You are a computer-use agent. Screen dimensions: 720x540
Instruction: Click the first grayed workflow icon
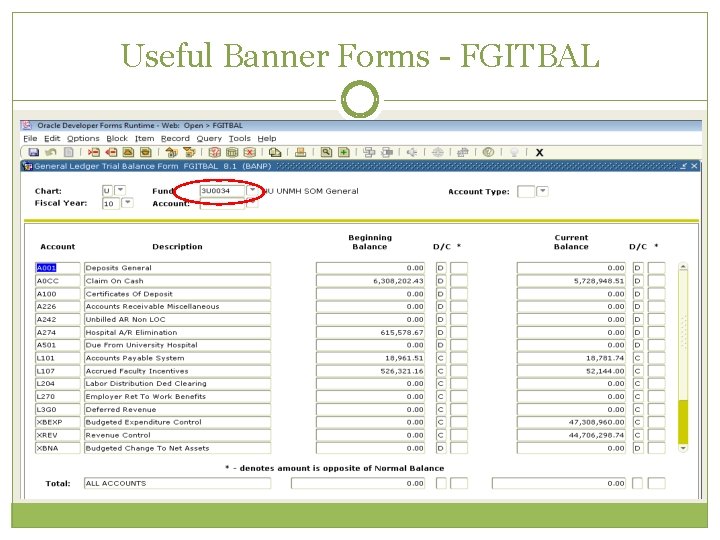pyautogui.click(x=369, y=152)
